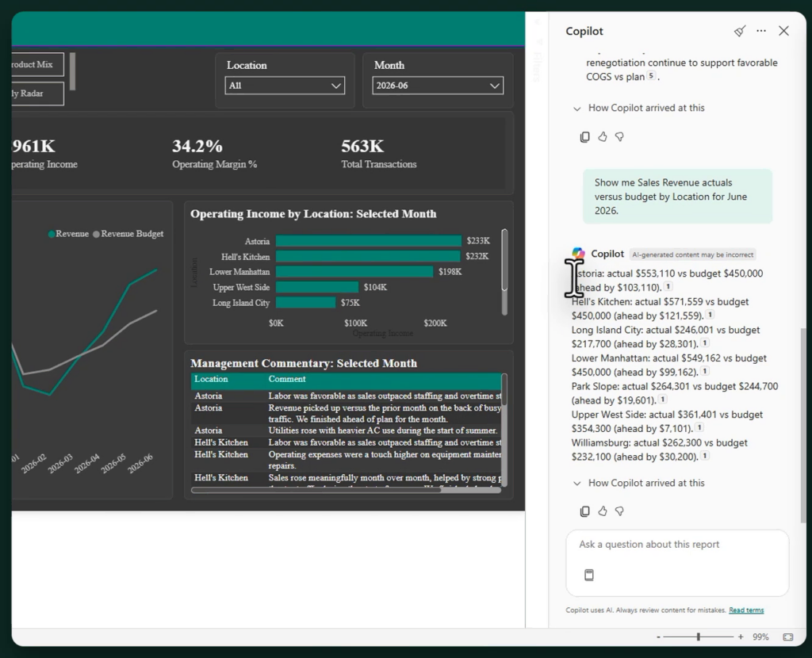This screenshot has width=812, height=658.
Task: Thumbs down the Sales Revenue response
Action: pos(619,511)
